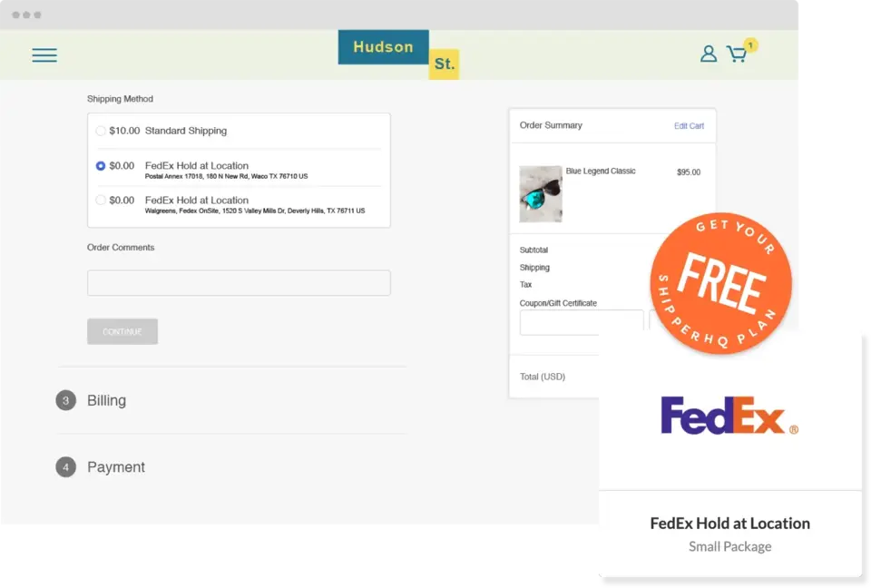Expand the Payment step
Screen dimensions: 871x588
(x=116, y=467)
